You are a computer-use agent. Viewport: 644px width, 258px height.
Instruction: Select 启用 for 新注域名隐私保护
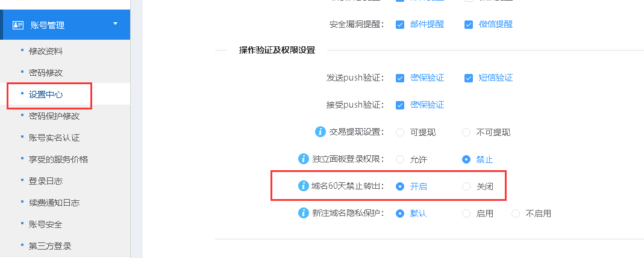466,213
